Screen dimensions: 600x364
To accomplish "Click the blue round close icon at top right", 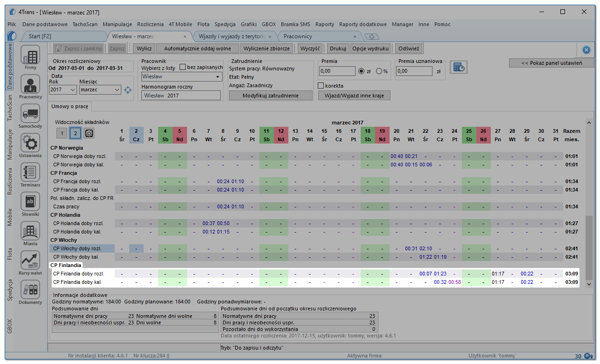I will point(586,50).
